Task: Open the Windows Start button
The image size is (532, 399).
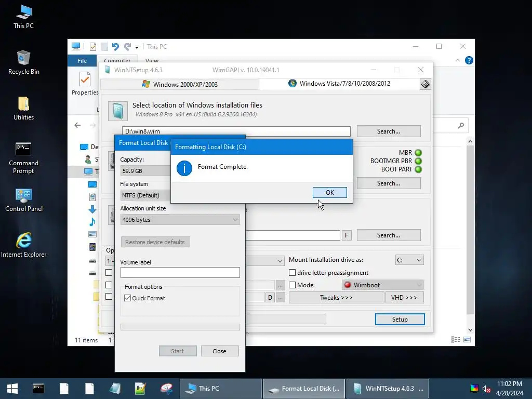Action: tap(12, 389)
